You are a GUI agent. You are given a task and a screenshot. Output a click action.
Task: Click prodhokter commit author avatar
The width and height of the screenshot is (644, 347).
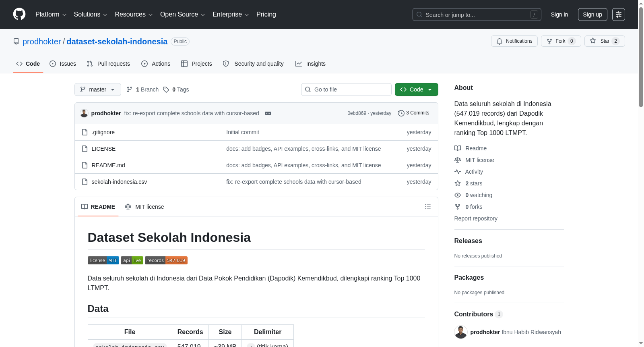tap(84, 113)
